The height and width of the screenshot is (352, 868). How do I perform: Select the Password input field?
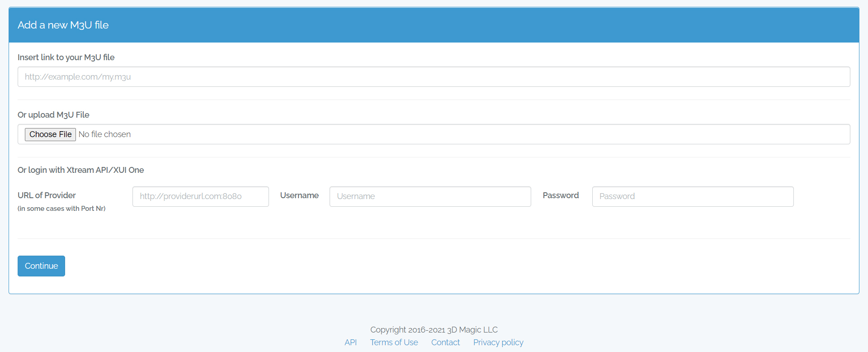(692, 196)
